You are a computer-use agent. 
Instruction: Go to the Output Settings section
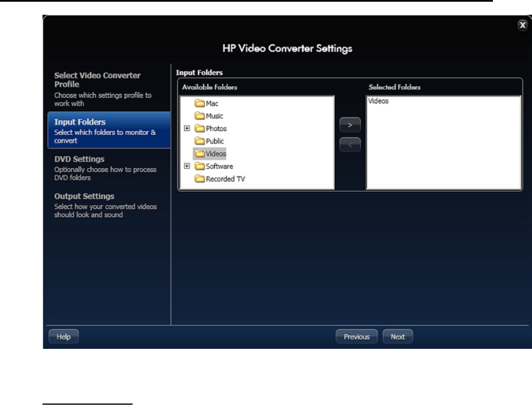pyautogui.click(x=105, y=205)
